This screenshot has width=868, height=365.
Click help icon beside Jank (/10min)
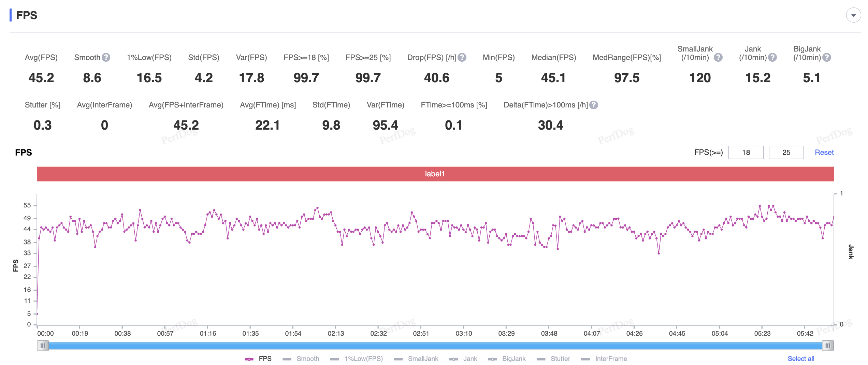pyautogui.click(x=772, y=57)
